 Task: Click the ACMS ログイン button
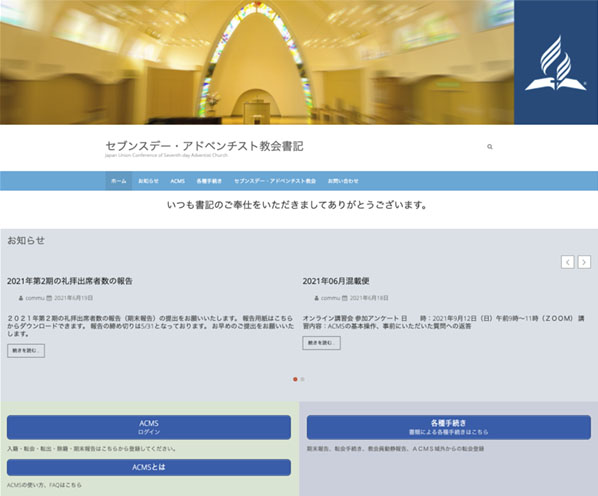[149, 427]
